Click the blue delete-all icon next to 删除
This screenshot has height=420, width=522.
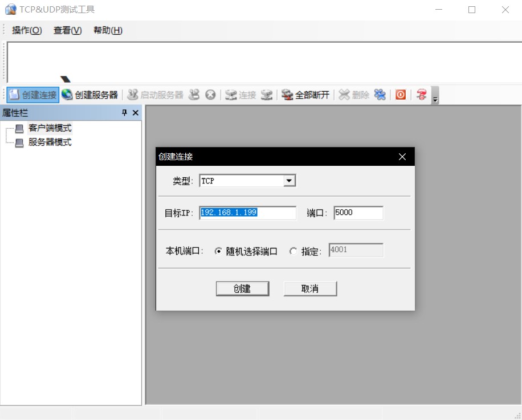click(x=380, y=95)
